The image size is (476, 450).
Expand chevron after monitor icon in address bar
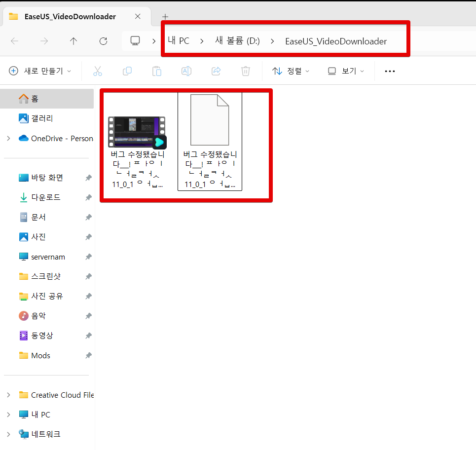[x=154, y=41]
